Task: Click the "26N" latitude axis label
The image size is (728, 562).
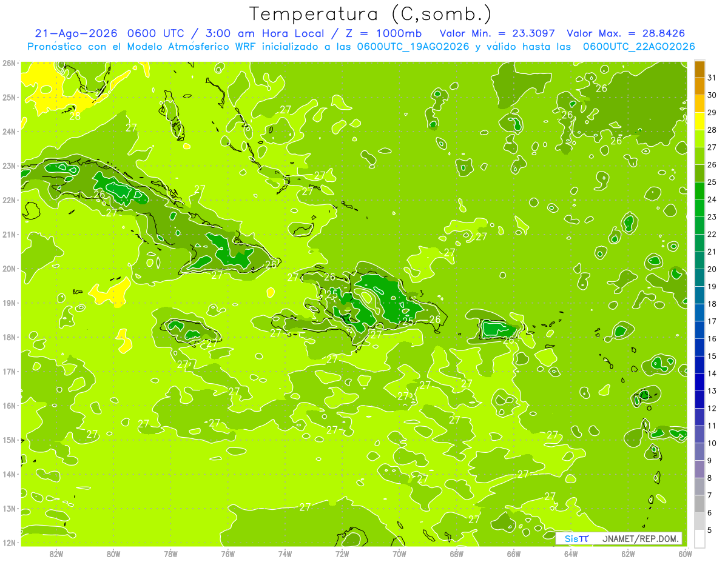Action: click(9, 63)
